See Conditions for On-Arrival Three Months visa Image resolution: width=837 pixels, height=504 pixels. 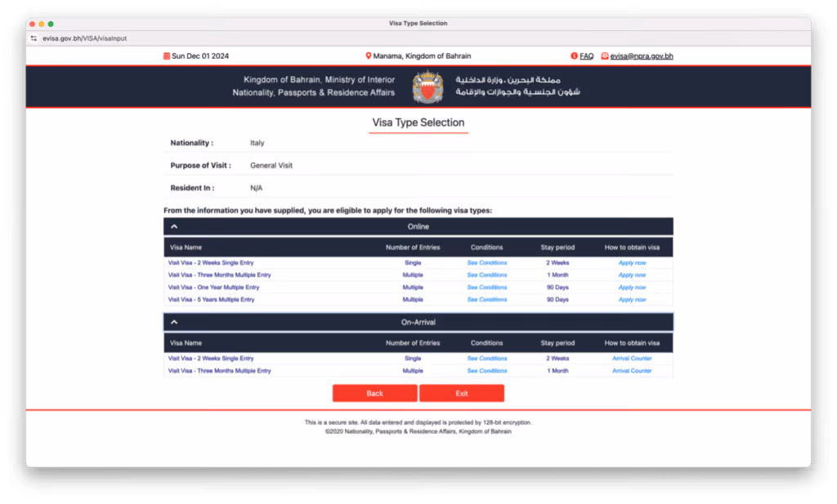[487, 371]
